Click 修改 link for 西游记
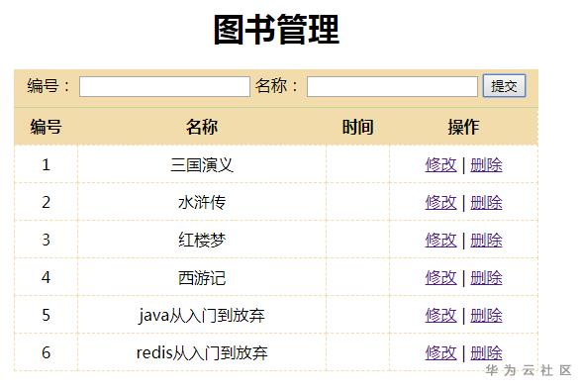 tap(441, 277)
